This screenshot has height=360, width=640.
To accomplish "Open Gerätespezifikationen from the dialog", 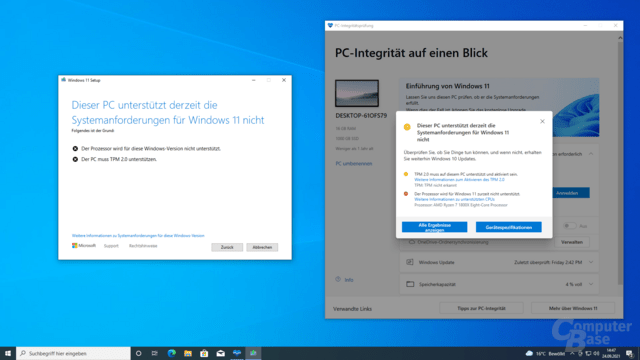I will click(x=509, y=227).
